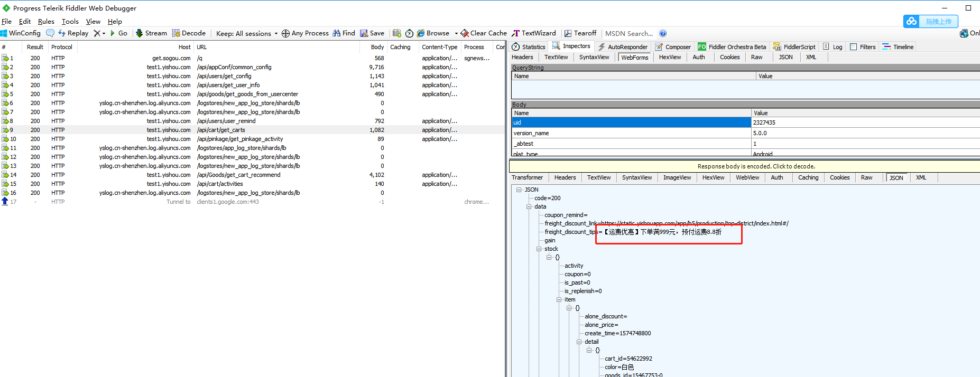Viewport: 980px width, 377px height.
Task: Collapse the object node under stock
Action: click(549, 257)
